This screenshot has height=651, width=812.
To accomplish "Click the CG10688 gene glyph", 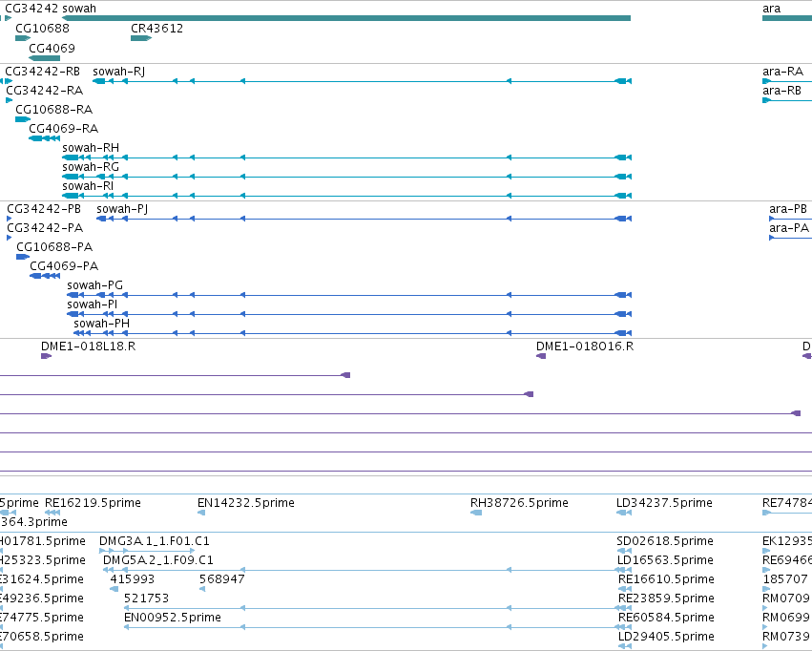I will pos(23,38).
